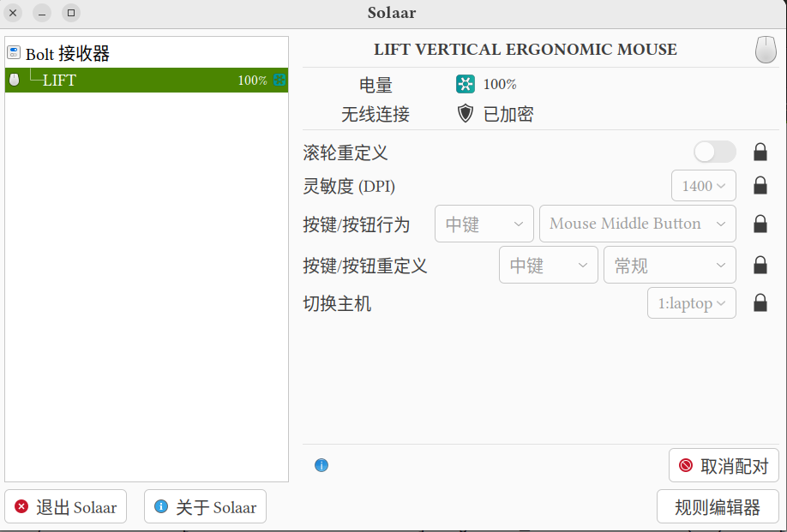The width and height of the screenshot is (787, 532).
Task: Click the red cancel icon in 取消配对
Action: pos(688,465)
